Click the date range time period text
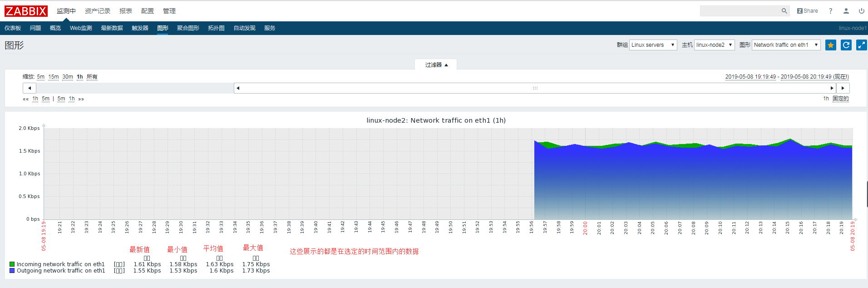This screenshot has height=288, width=868. (x=787, y=77)
